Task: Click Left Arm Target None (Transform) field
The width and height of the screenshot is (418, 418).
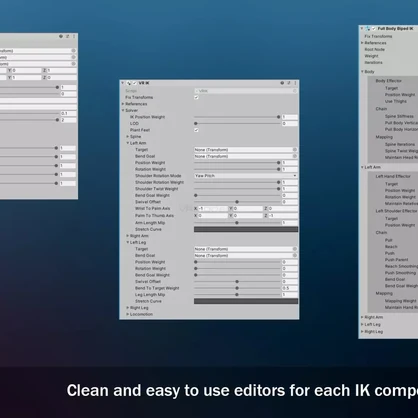Action: pyautogui.click(x=246, y=150)
